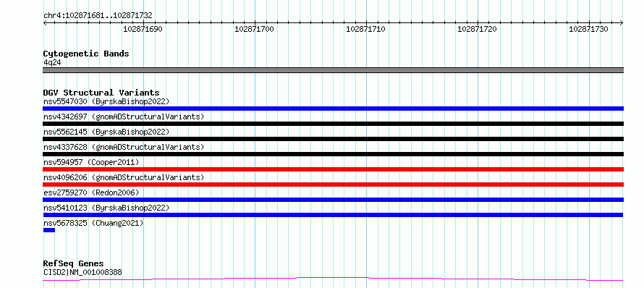Click ruler tick label 102871730

point(588,30)
